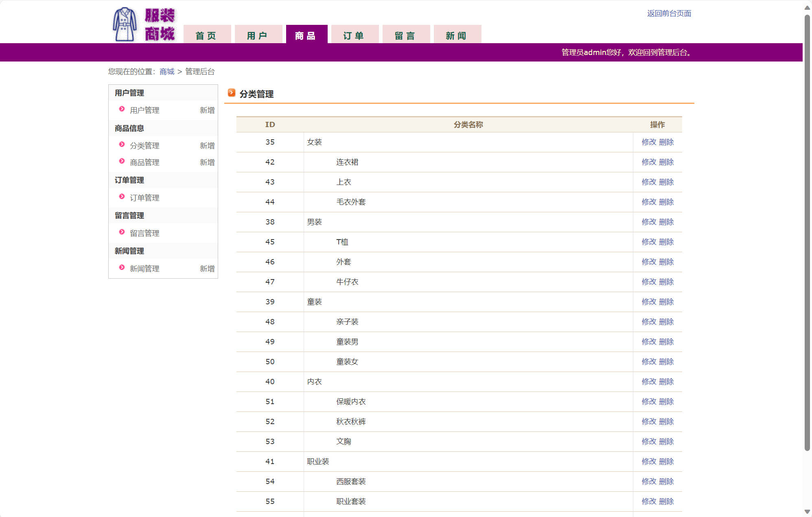
Task: Click the pink bullet icon beside 商品管理
Action: coord(122,161)
